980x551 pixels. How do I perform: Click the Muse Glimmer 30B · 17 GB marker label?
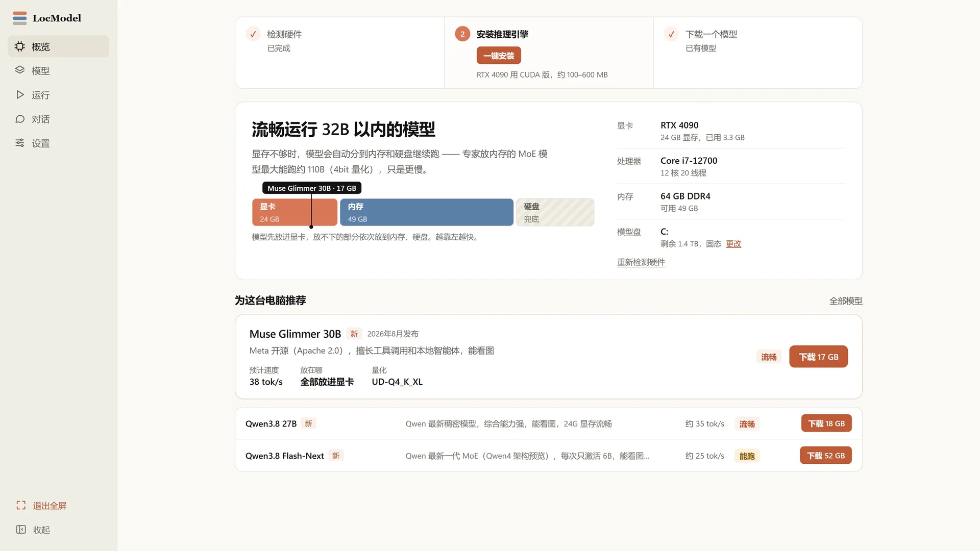(x=312, y=188)
